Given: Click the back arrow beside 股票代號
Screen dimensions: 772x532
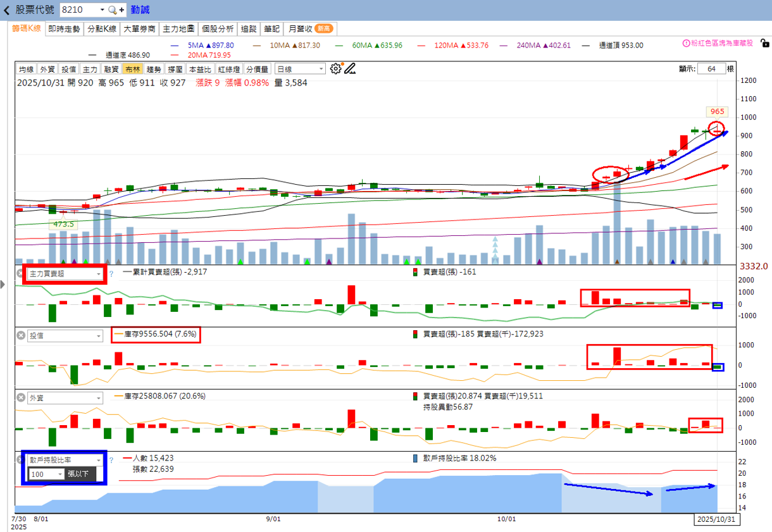Looking at the screenshot, I should 7,10.
